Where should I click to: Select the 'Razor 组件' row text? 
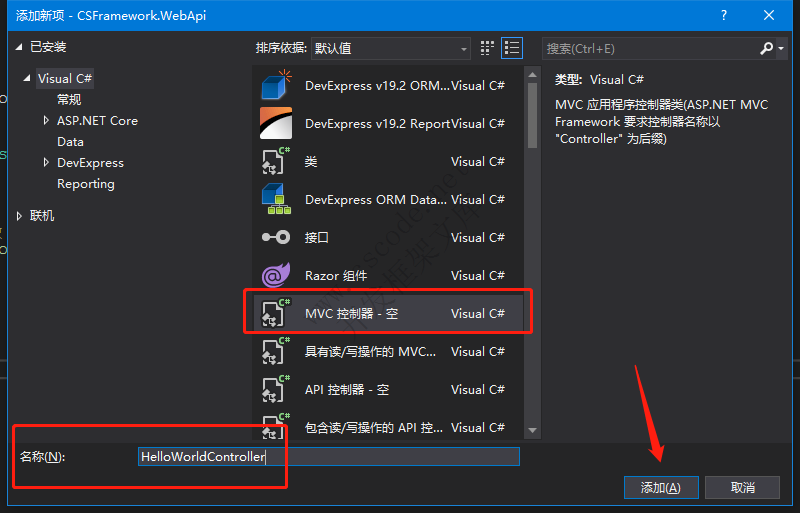tap(336, 276)
